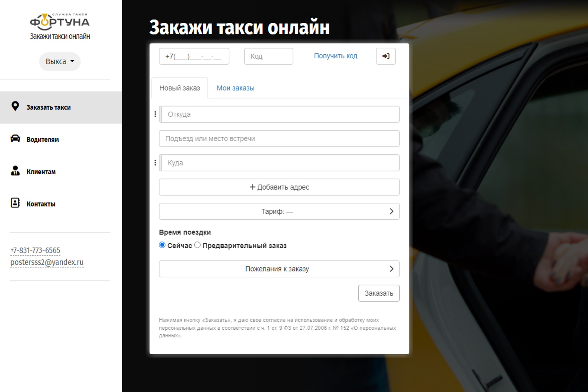Click into the Код input field
Screen dimensions: 588x392
(x=268, y=56)
